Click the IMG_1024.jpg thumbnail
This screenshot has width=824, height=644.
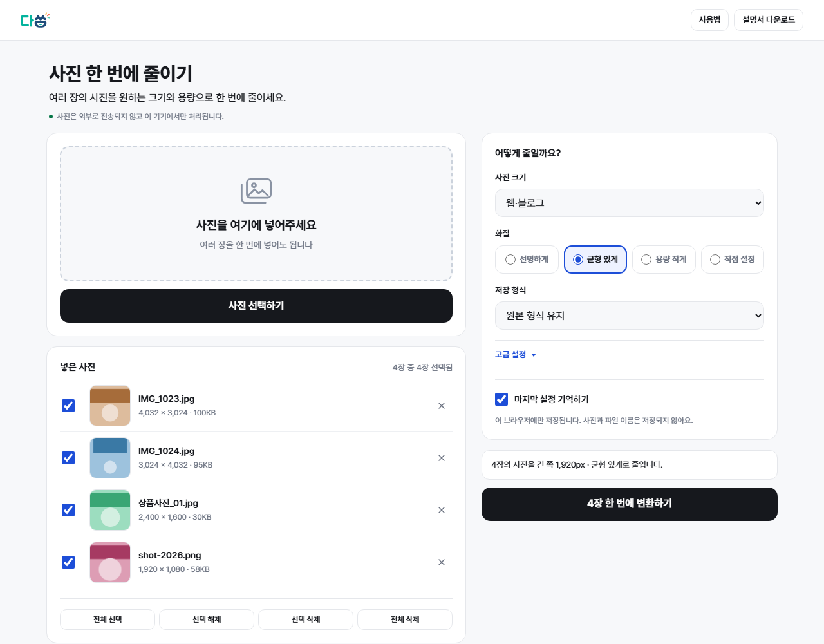(x=110, y=458)
